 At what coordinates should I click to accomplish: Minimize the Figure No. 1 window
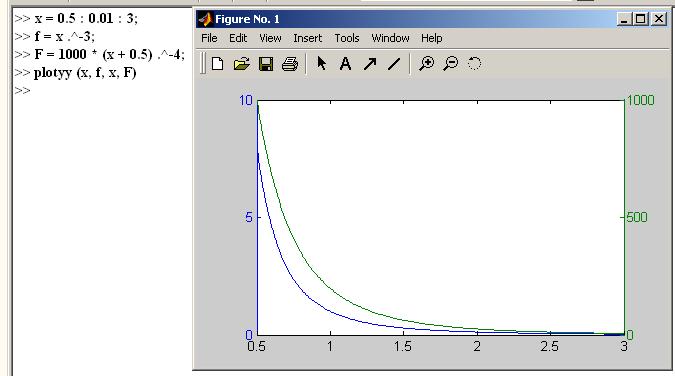623,19
